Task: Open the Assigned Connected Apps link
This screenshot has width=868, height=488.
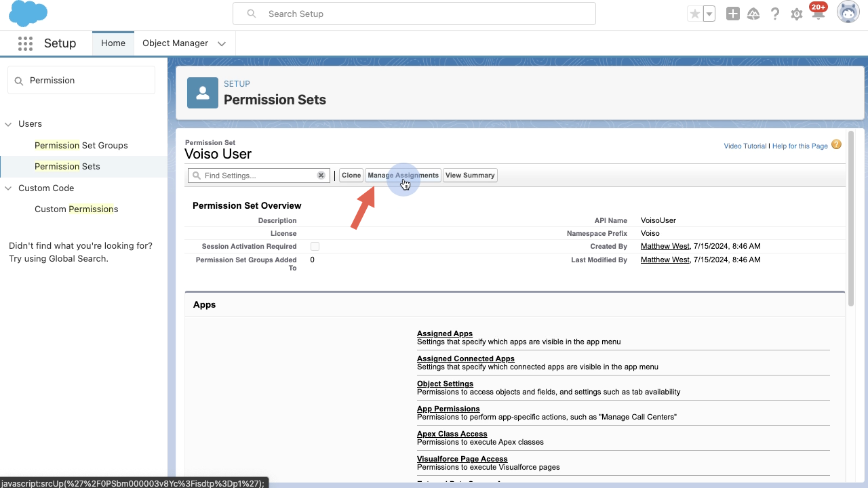Action: pyautogui.click(x=466, y=359)
